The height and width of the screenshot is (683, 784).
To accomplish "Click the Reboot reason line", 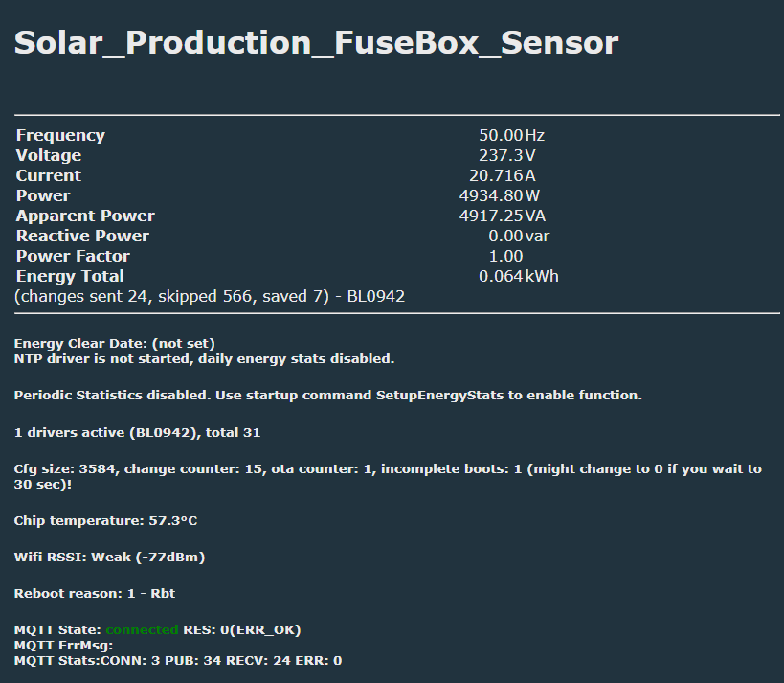I will point(94,594).
